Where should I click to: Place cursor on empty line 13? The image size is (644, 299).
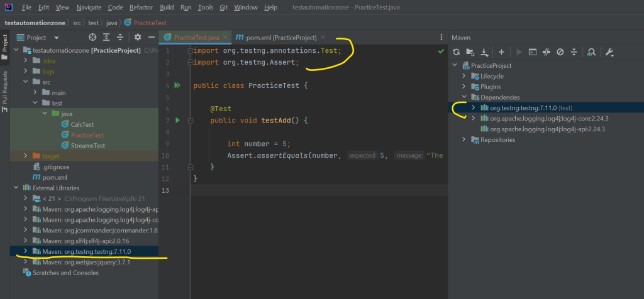pos(319,190)
